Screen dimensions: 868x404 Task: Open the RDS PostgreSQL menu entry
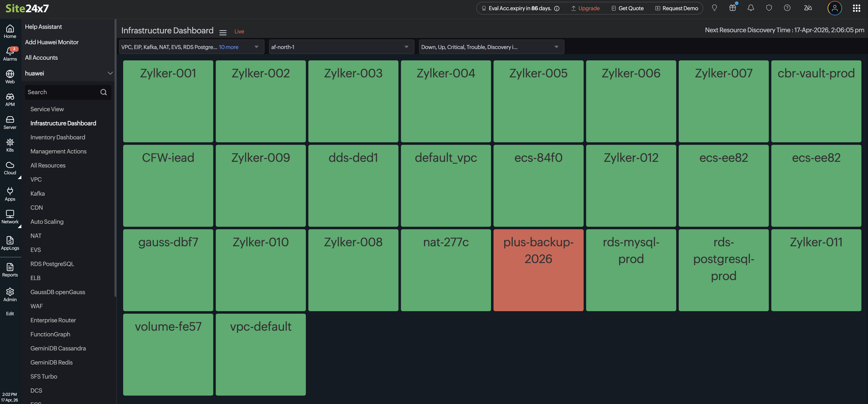click(52, 264)
